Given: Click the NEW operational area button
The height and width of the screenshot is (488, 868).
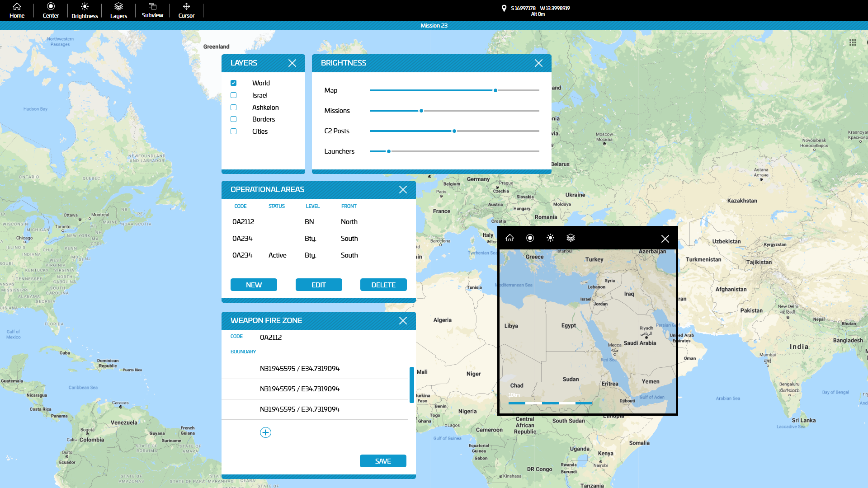Looking at the screenshot, I should [x=254, y=285].
